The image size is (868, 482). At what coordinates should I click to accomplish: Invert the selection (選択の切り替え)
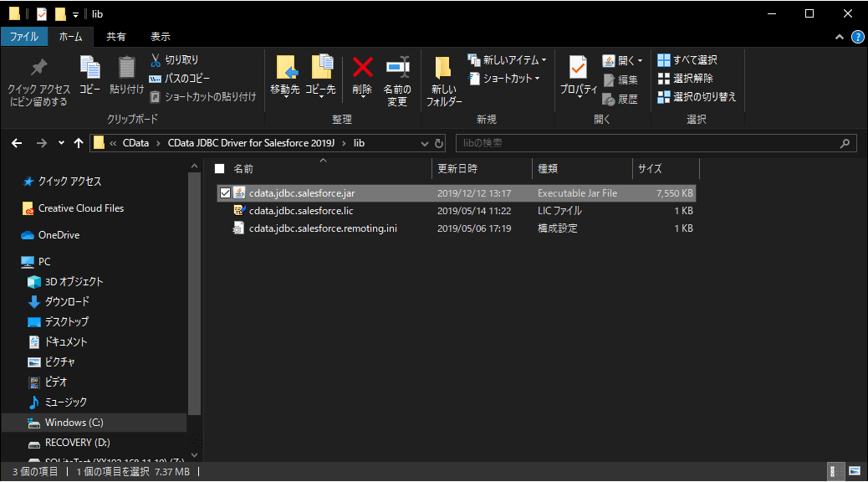pos(697,97)
